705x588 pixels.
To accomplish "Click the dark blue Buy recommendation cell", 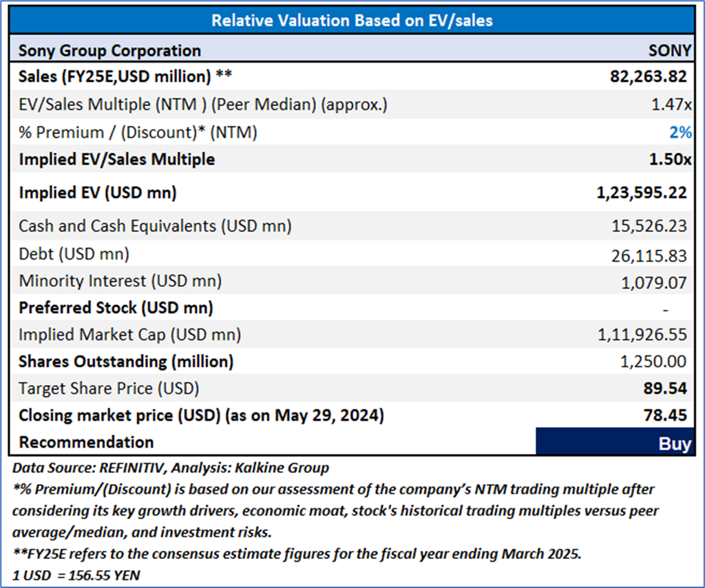I will point(614,443).
